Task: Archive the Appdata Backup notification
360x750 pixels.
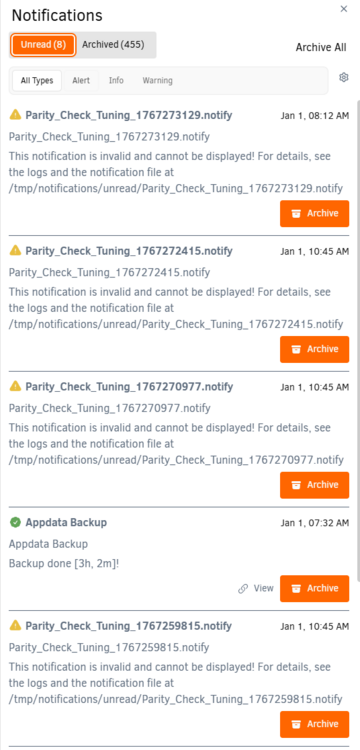Action: 315,588
